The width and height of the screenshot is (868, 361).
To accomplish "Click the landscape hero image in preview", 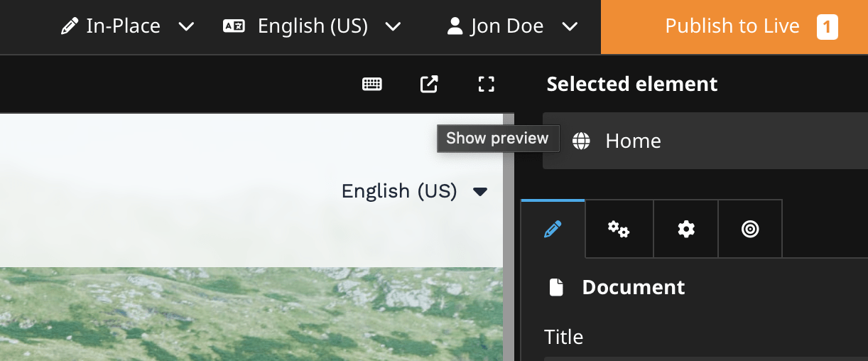I will (x=249, y=314).
